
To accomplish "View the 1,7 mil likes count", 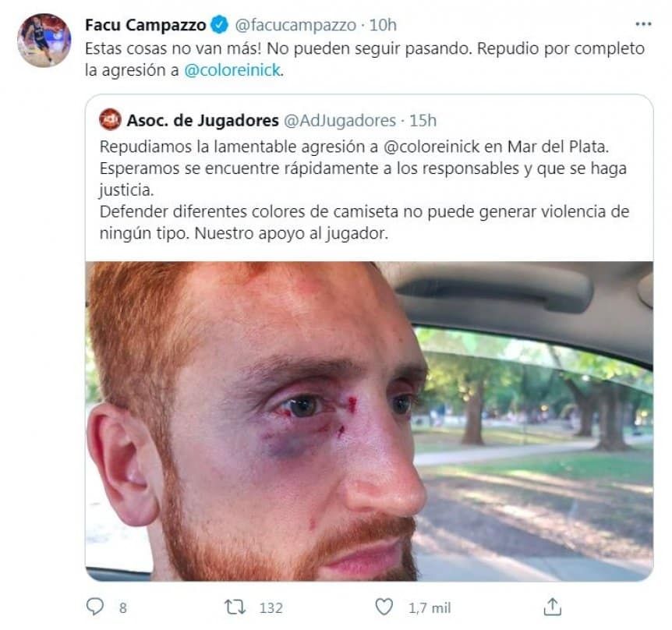I will 430,607.
